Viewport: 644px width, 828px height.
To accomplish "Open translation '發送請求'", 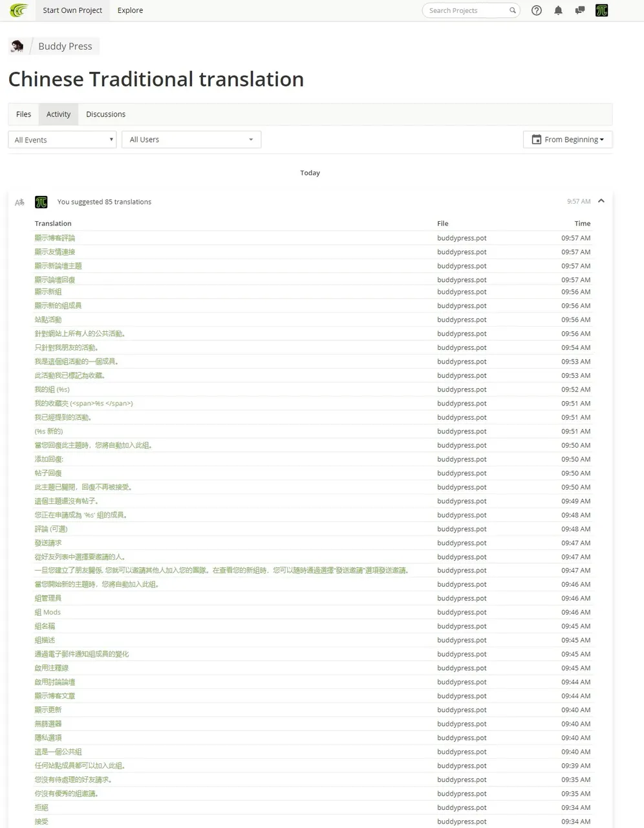I will pos(48,543).
